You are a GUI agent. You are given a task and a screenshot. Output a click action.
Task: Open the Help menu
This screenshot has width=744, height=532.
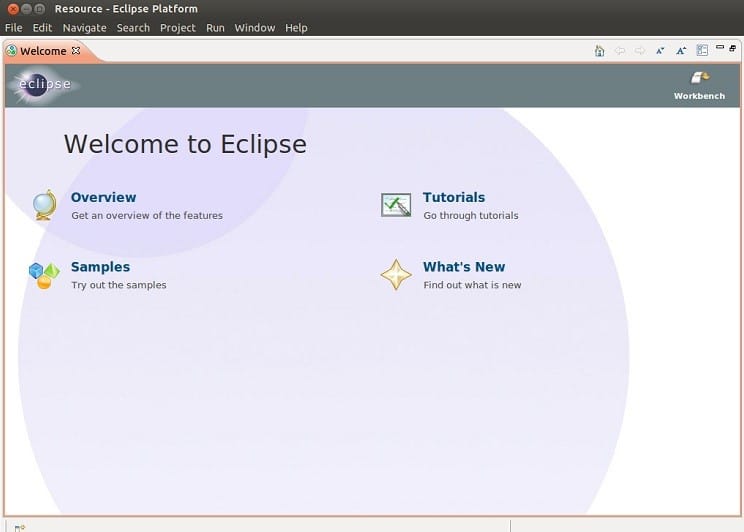(x=296, y=28)
